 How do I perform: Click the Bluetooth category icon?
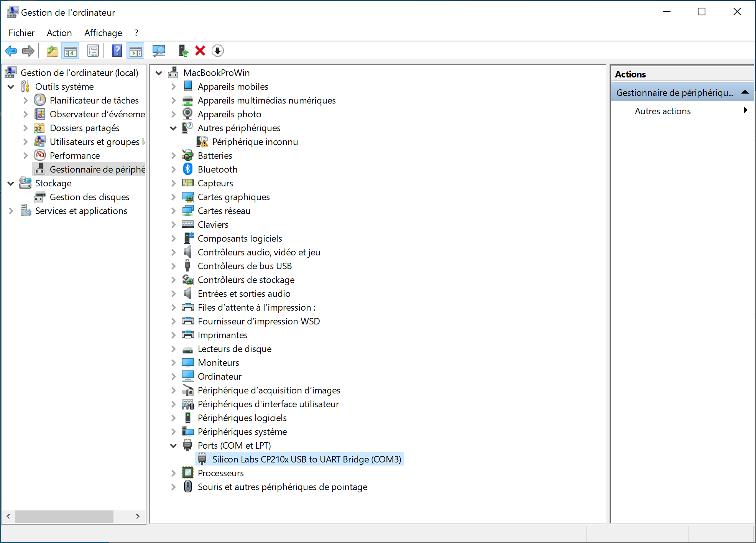point(188,169)
